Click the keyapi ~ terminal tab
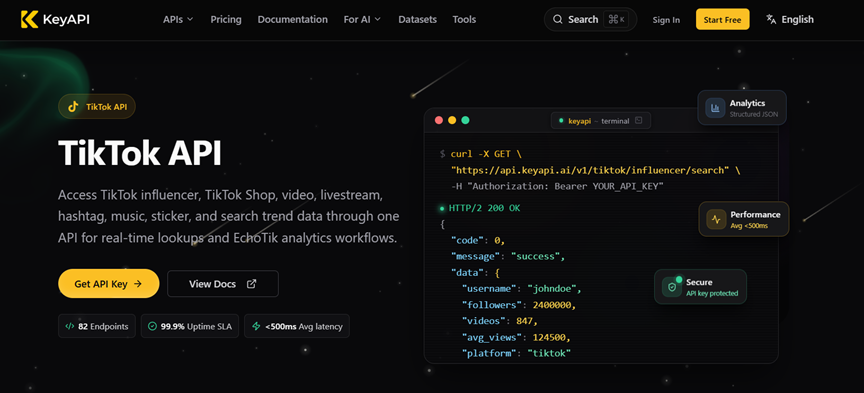 (601, 121)
